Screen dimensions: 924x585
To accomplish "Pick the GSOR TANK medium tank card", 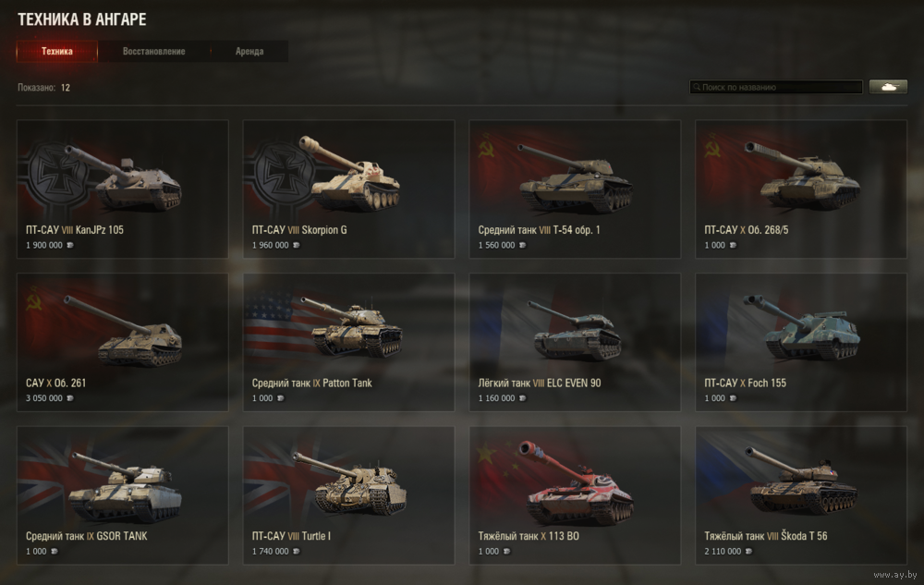I will click(123, 495).
